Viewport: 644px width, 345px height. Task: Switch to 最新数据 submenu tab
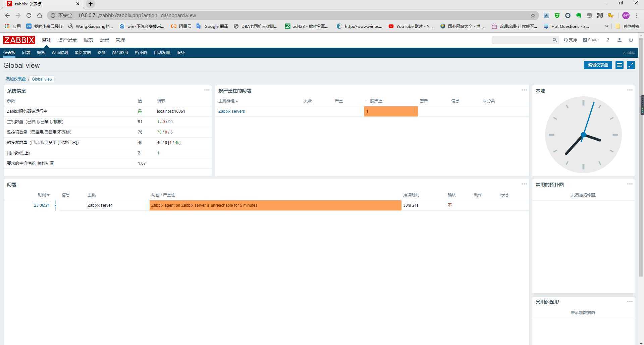pos(83,53)
